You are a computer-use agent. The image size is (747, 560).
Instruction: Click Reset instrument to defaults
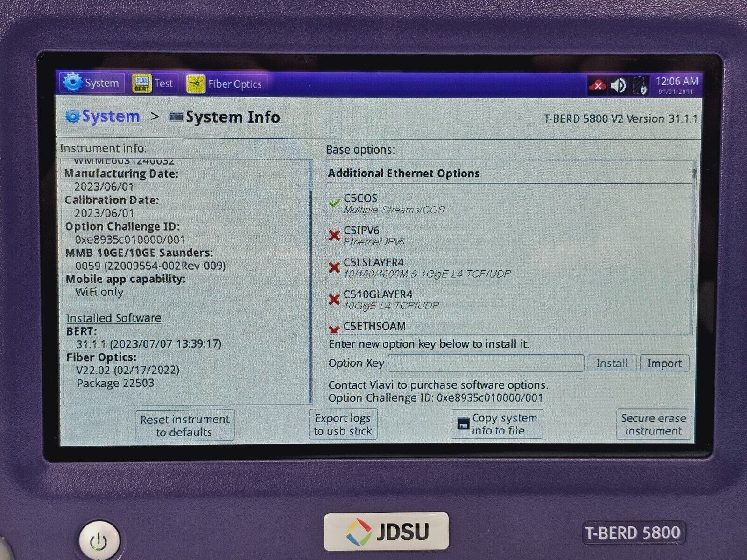(185, 425)
